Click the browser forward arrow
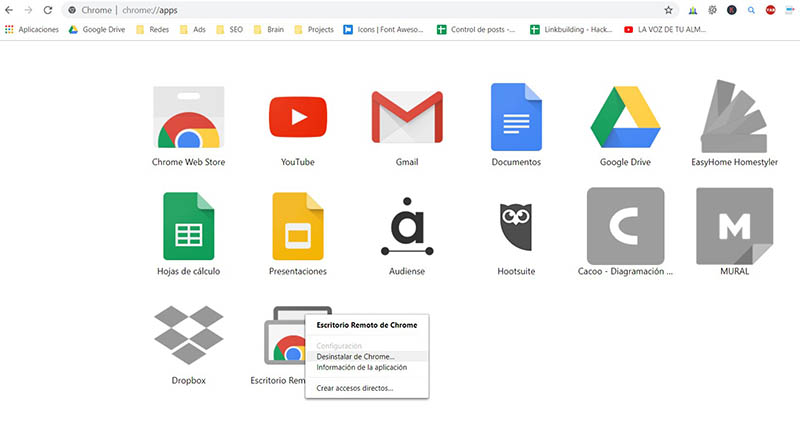 (x=29, y=10)
